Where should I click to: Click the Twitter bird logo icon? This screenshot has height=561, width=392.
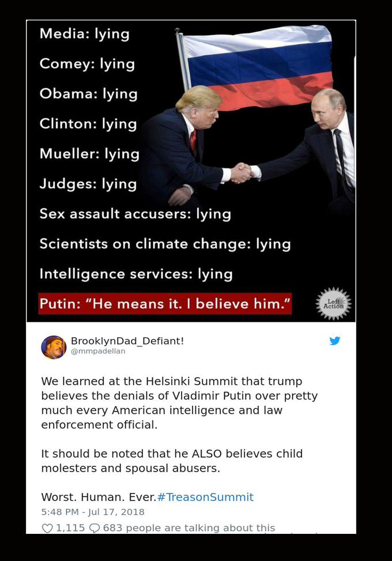(x=335, y=341)
